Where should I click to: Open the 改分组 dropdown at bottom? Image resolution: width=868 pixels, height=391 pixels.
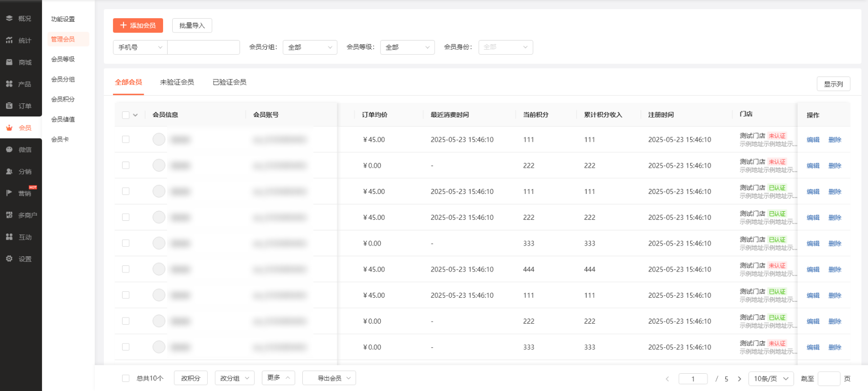234,378
